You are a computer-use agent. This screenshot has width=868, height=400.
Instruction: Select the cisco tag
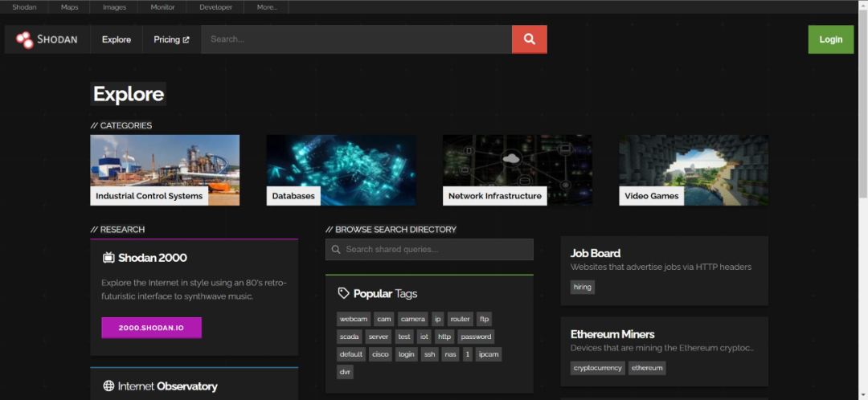click(380, 354)
